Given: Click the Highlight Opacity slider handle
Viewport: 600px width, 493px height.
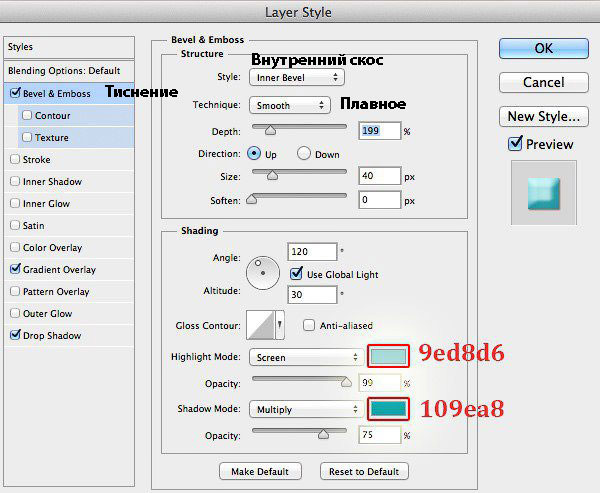Looking at the screenshot, I should click(x=346, y=382).
